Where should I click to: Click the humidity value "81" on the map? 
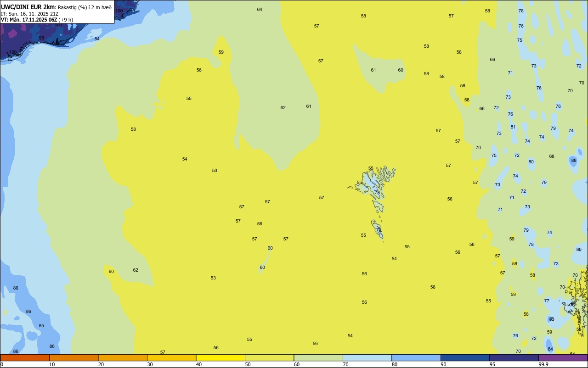pyautogui.click(x=513, y=127)
